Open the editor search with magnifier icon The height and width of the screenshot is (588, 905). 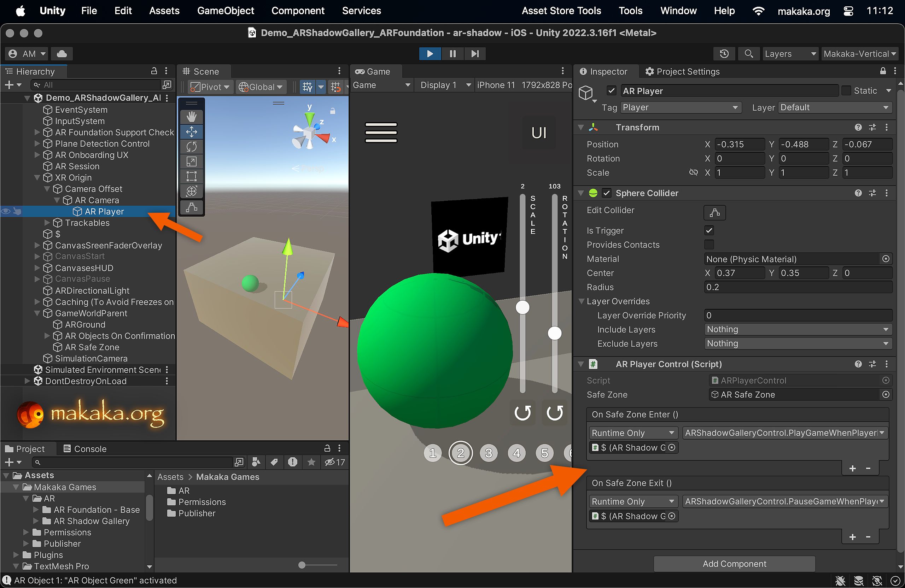coord(748,54)
